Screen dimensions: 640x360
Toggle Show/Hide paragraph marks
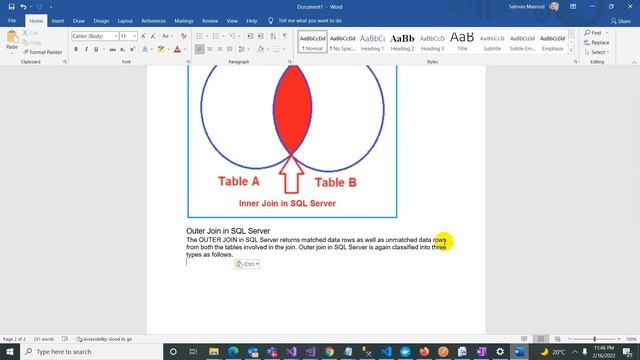pyautogui.click(x=285, y=36)
